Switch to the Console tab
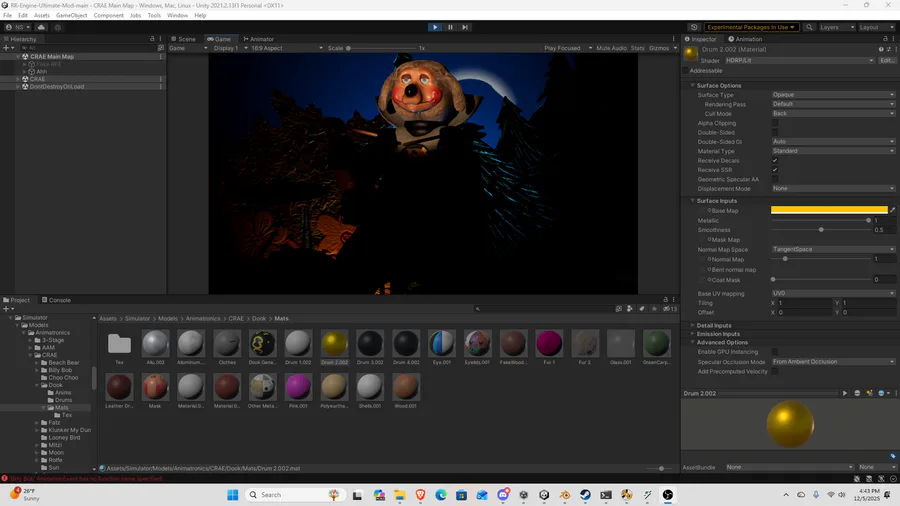The height and width of the screenshot is (506, 900). tap(56, 300)
